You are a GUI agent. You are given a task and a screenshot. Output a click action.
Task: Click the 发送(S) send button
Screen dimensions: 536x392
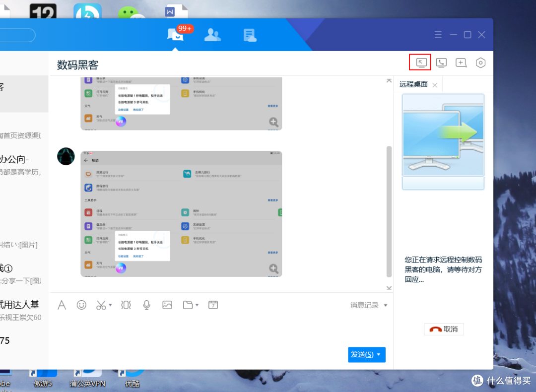362,354
